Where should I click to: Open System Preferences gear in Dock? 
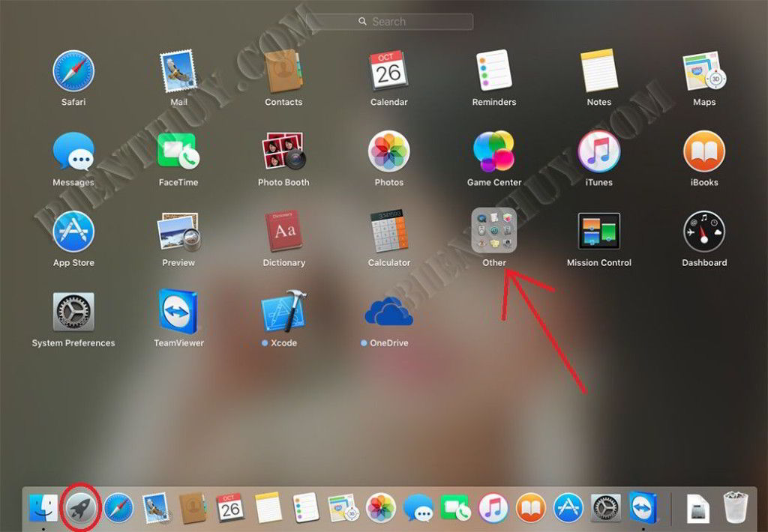pos(606,508)
